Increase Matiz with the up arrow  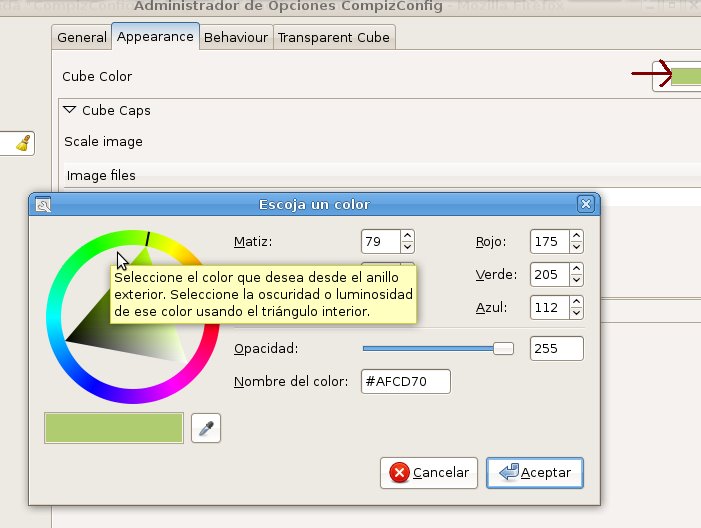pos(407,236)
